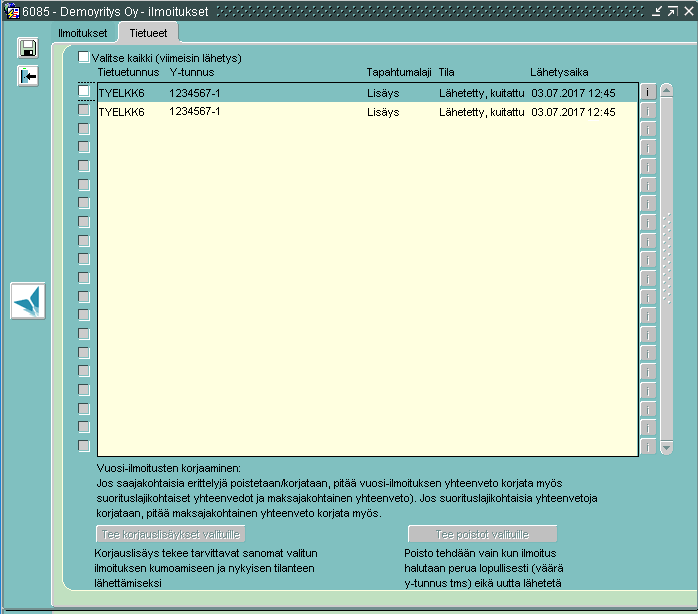Click TYELKK6 in the second row
The height and width of the screenshot is (614, 698).
click(122, 112)
